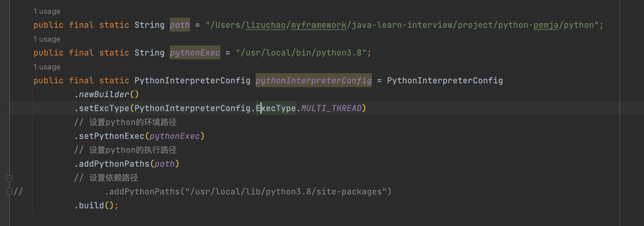This screenshot has width=644, height=226.
Task: Click the newBuilder method call
Action: [x=104, y=94]
